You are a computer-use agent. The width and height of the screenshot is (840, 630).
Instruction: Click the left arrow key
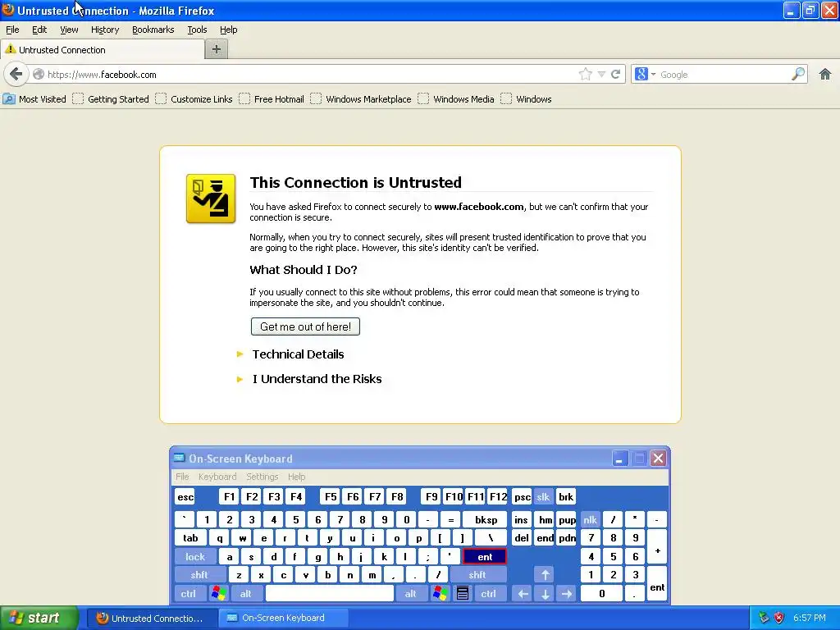pos(523,594)
